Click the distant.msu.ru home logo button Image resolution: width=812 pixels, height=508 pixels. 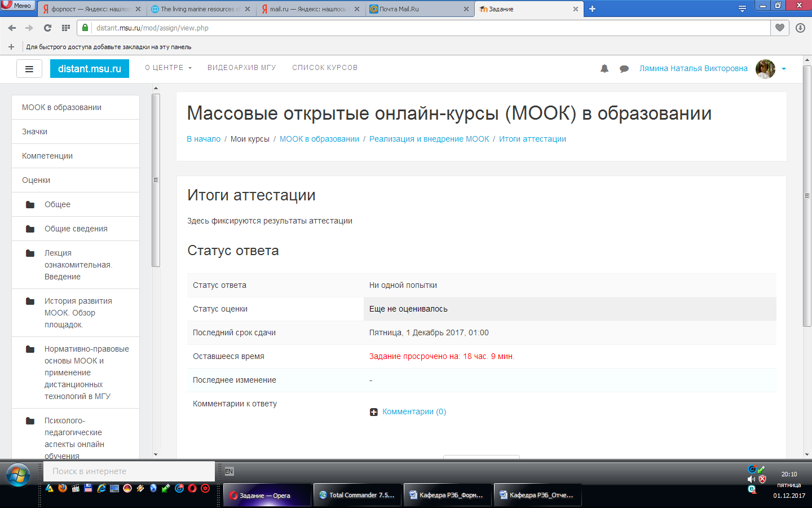coord(90,69)
